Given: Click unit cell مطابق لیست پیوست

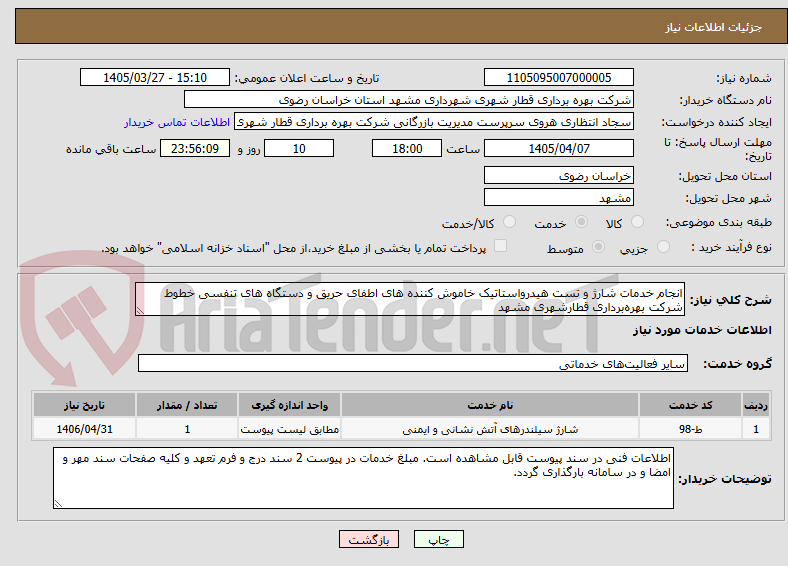Looking at the screenshot, I should [289, 429].
